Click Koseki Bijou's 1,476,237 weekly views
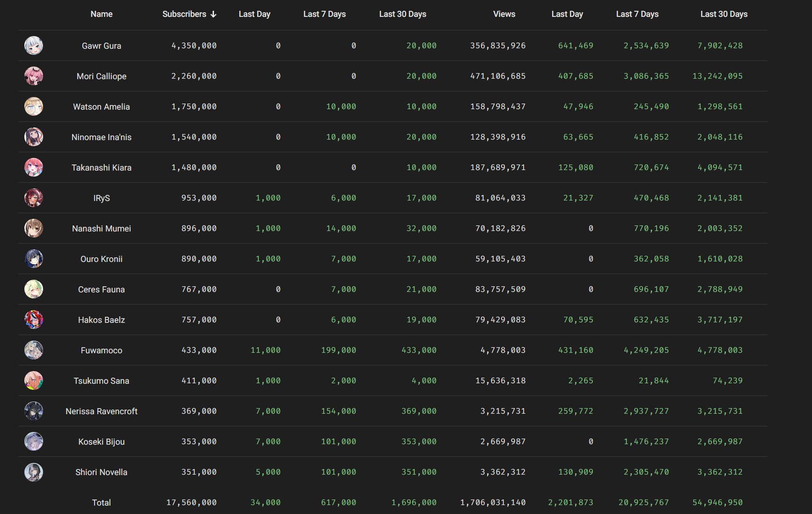Image resolution: width=812 pixels, height=514 pixels. pos(646,441)
